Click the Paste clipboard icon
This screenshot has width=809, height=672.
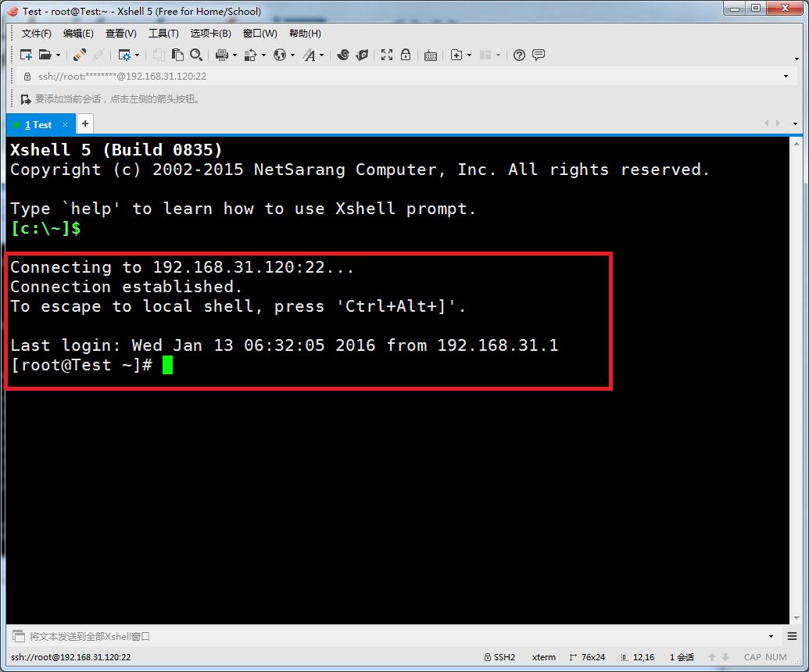click(x=177, y=55)
